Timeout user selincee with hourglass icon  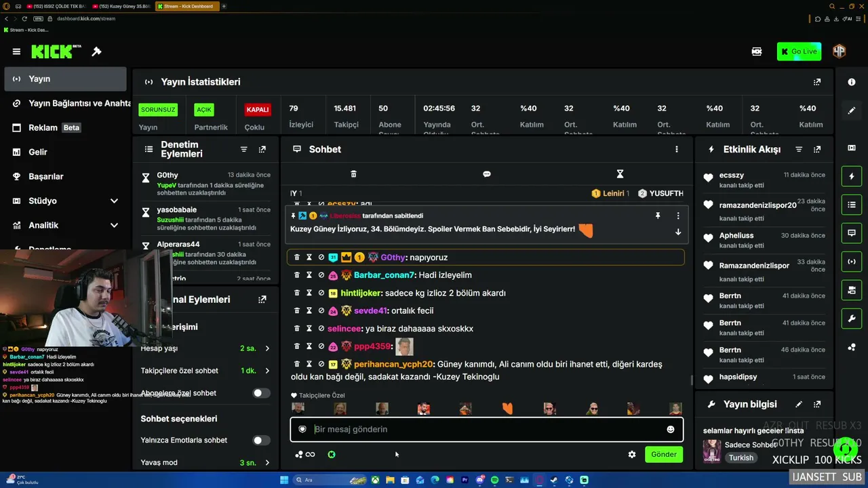point(309,329)
